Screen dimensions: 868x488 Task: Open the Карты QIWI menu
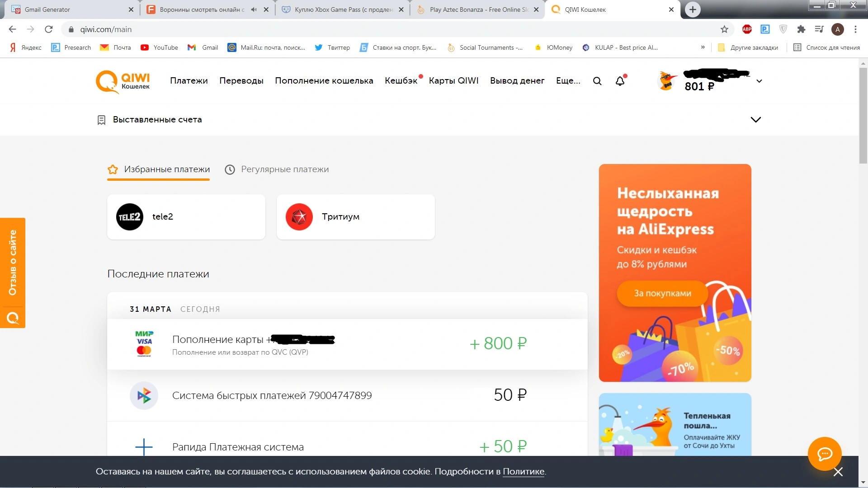click(x=454, y=81)
